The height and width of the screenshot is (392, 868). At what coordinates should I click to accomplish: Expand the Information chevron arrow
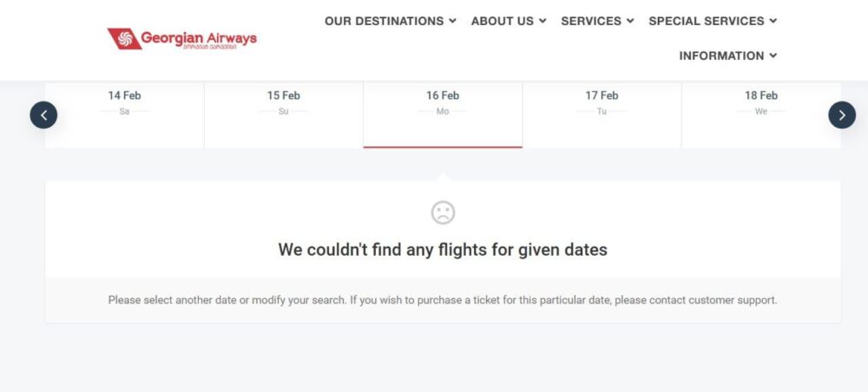click(x=773, y=56)
